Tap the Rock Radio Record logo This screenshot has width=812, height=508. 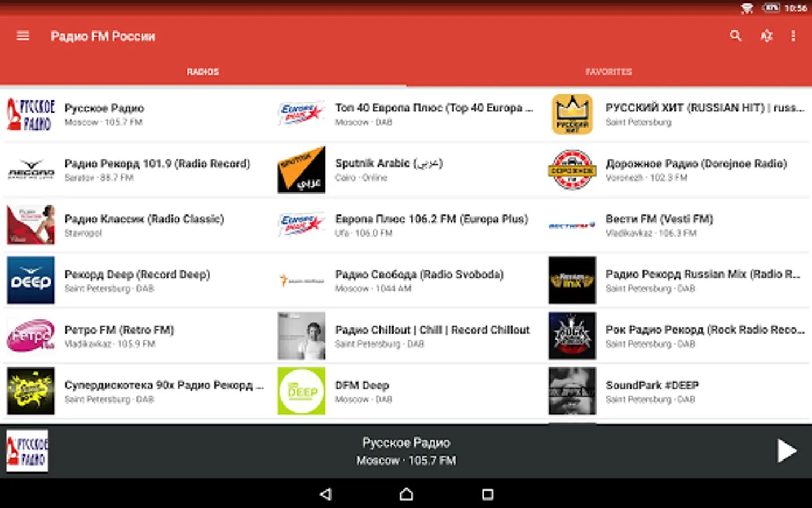pyautogui.click(x=572, y=335)
